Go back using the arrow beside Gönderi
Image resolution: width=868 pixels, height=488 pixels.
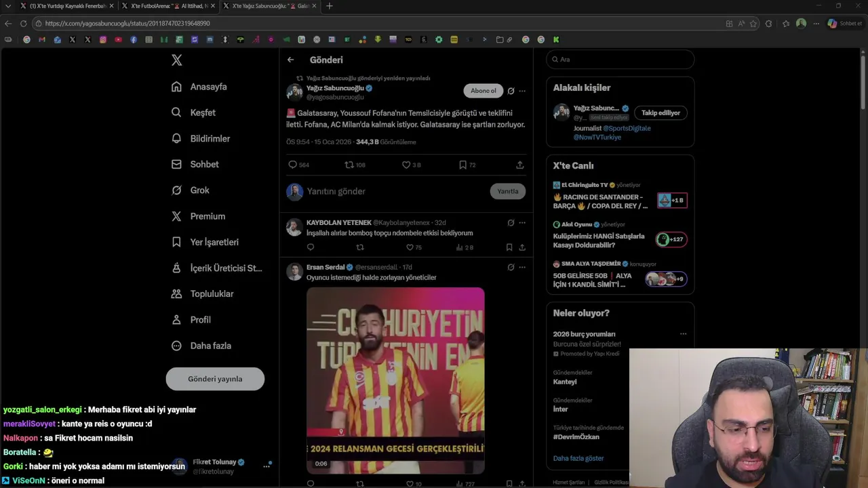coord(290,60)
